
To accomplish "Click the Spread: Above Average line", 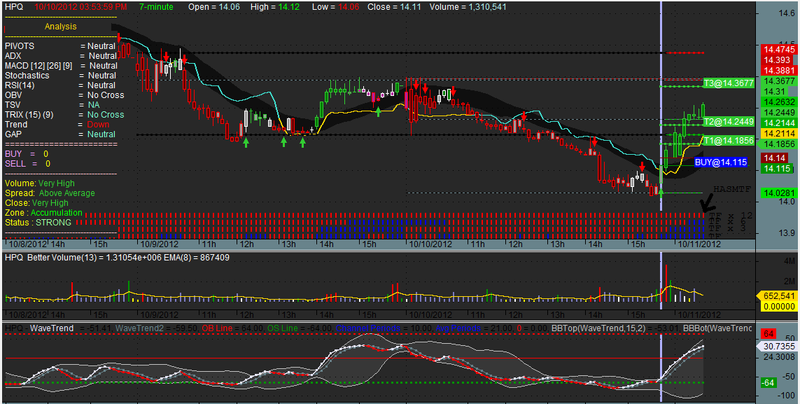I will tap(49, 193).
